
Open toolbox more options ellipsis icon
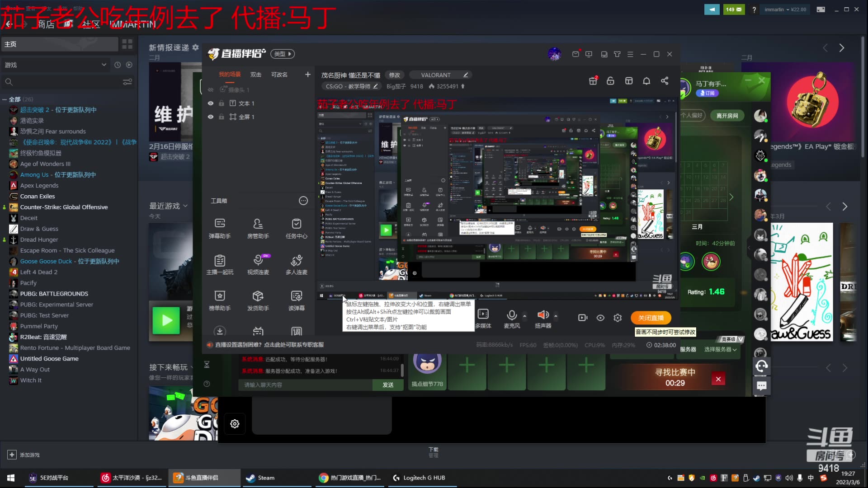[x=303, y=201]
